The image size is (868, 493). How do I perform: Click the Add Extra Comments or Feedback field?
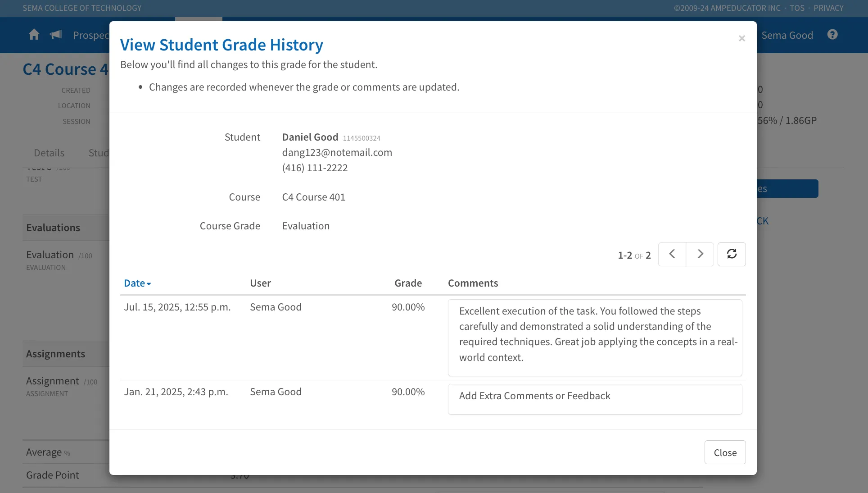pyautogui.click(x=595, y=399)
